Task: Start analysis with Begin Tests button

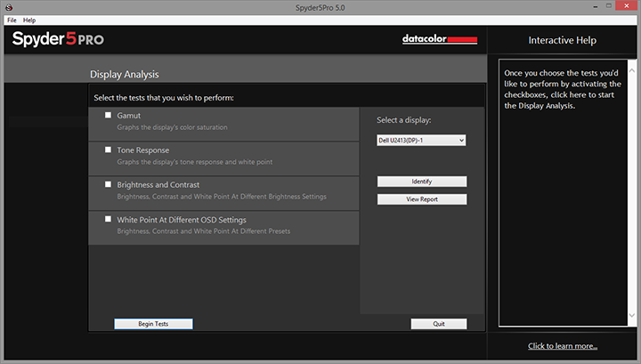Action: (x=153, y=324)
